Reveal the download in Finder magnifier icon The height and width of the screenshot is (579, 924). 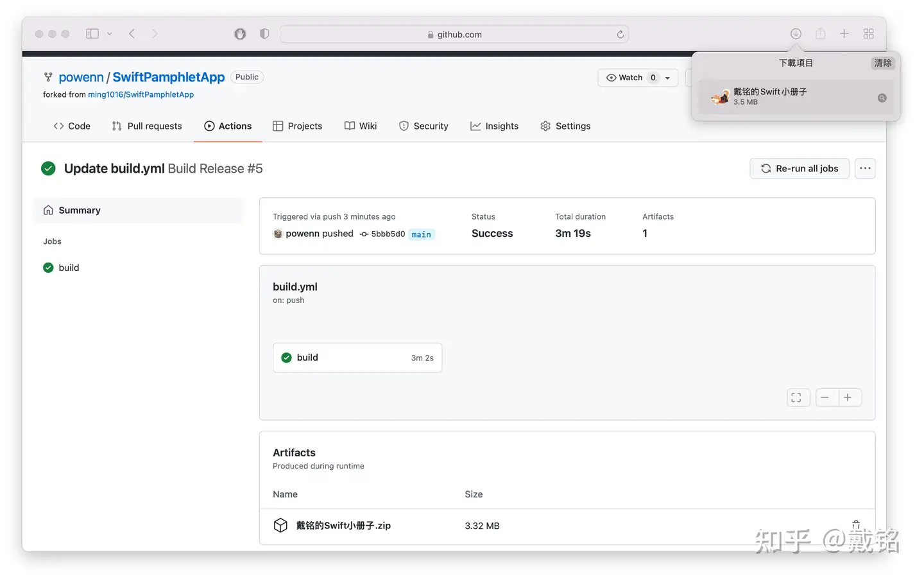882,98
